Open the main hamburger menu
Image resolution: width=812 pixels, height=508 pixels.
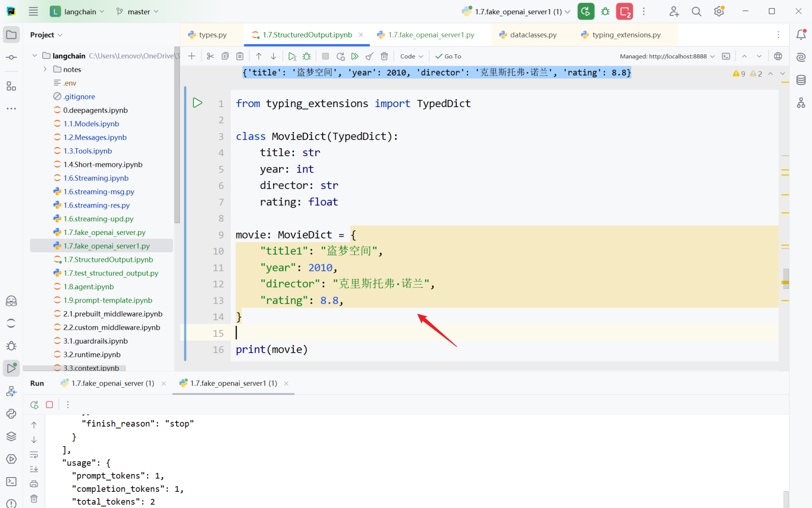click(x=33, y=11)
